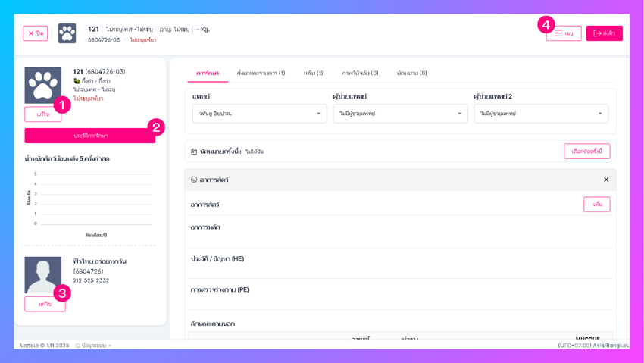Click the เลือกนัดครั้งนี้ button
The height and width of the screenshot is (363, 644).
click(x=587, y=151)
